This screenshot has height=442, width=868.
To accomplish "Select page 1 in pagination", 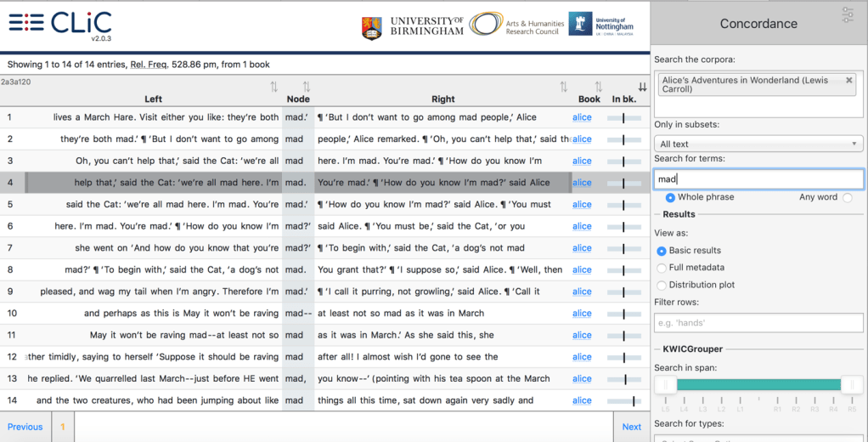I will [x=63, y=427].
